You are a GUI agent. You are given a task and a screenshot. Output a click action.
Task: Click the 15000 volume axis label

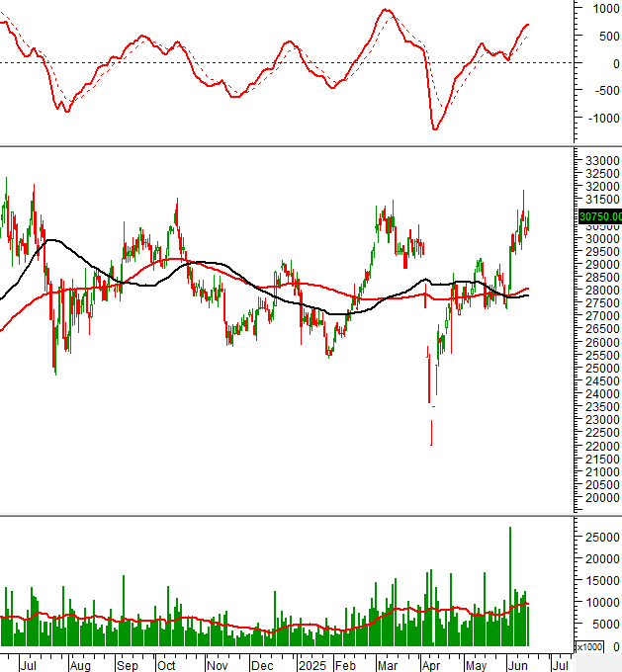point(602,581)
